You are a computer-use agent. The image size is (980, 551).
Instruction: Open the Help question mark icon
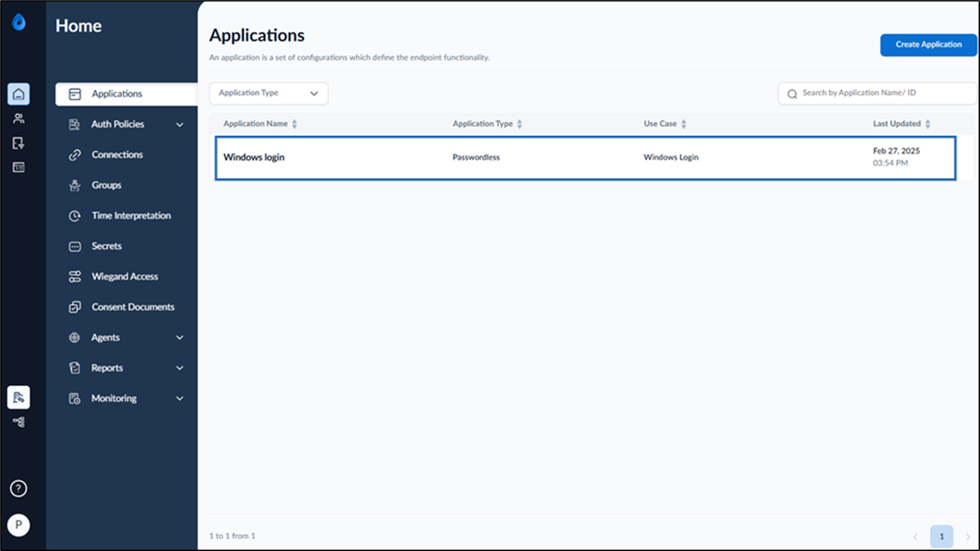(x=19, y=488)
